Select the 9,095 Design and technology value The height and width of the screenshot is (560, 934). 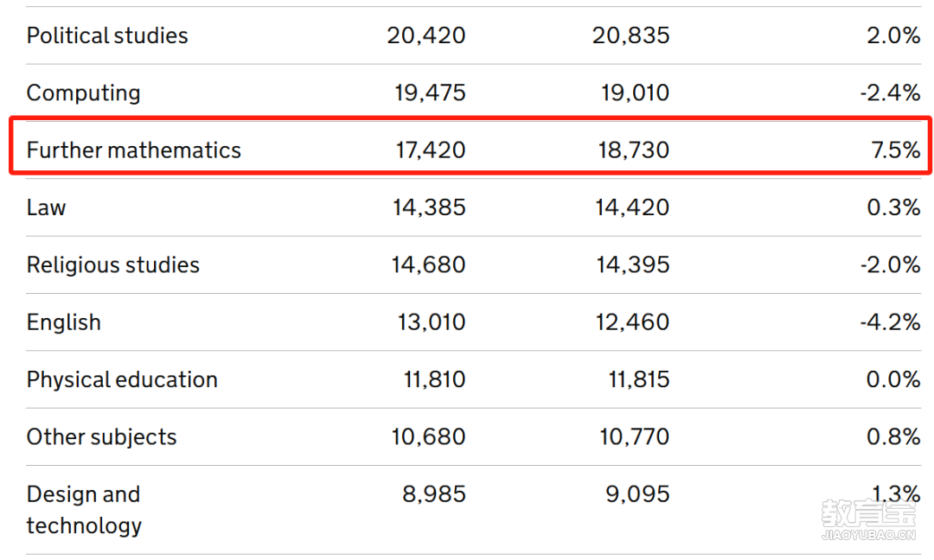(637, 494)
